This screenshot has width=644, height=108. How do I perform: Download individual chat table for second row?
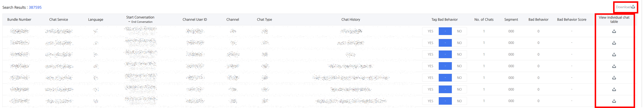point(614,43)
